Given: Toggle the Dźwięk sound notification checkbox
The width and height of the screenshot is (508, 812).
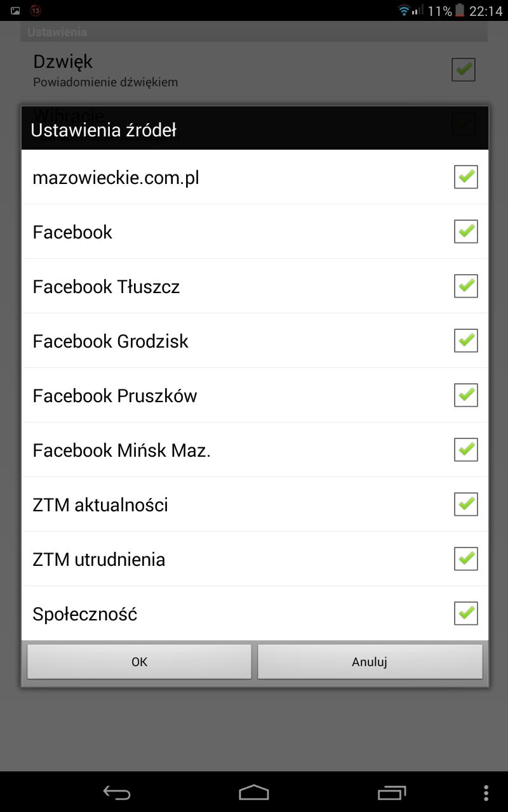Looking at the screenshot, I should coord(463,69).
